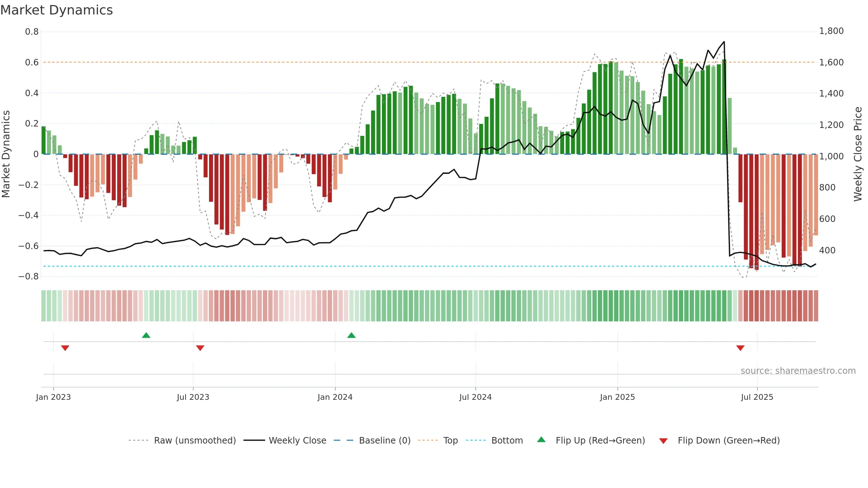Click the Jan 2023 axis label
Screen dimensions: 868x488
54,397
